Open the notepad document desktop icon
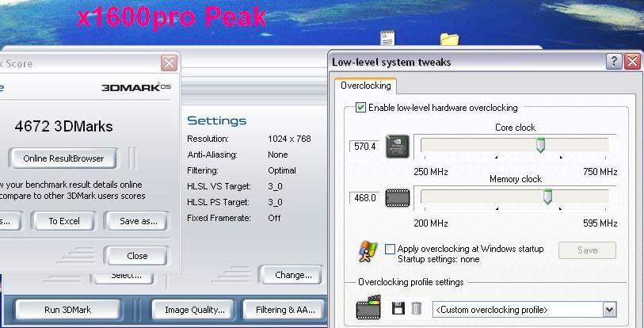Screen dimensions: 644x328 [387, 38]
